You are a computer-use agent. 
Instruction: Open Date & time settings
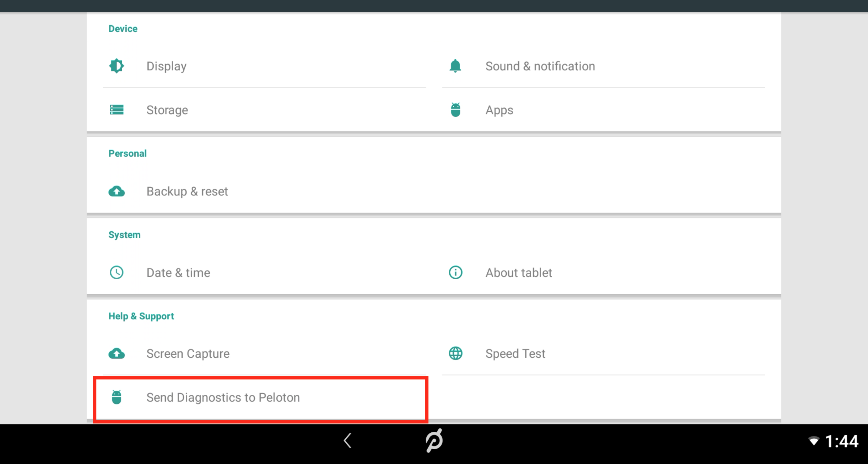click(265, 272)
